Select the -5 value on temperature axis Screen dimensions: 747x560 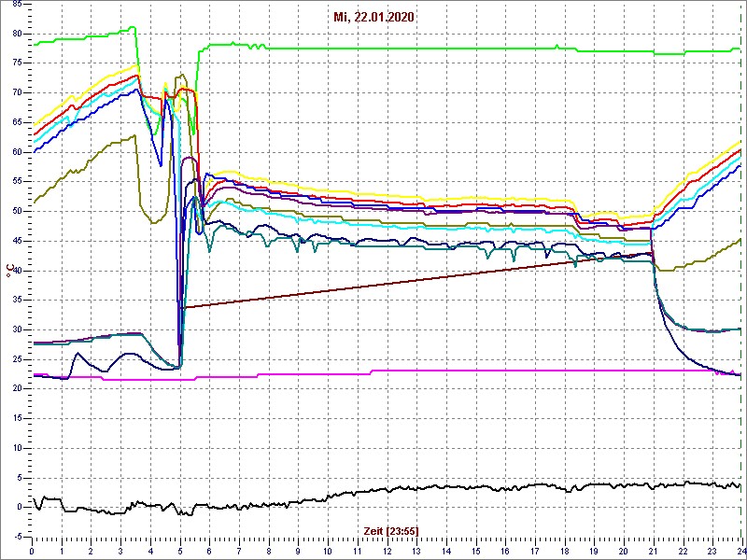(x=18, y=538)
